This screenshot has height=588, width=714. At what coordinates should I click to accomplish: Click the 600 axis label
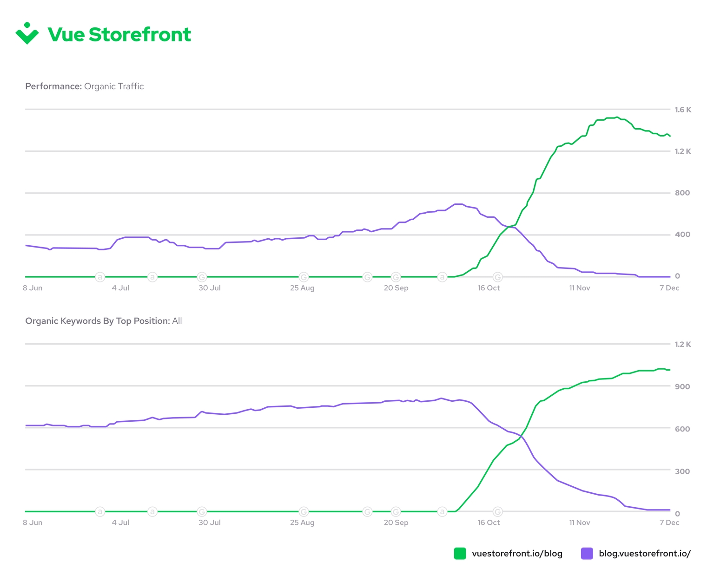click(x=682, y=429)
